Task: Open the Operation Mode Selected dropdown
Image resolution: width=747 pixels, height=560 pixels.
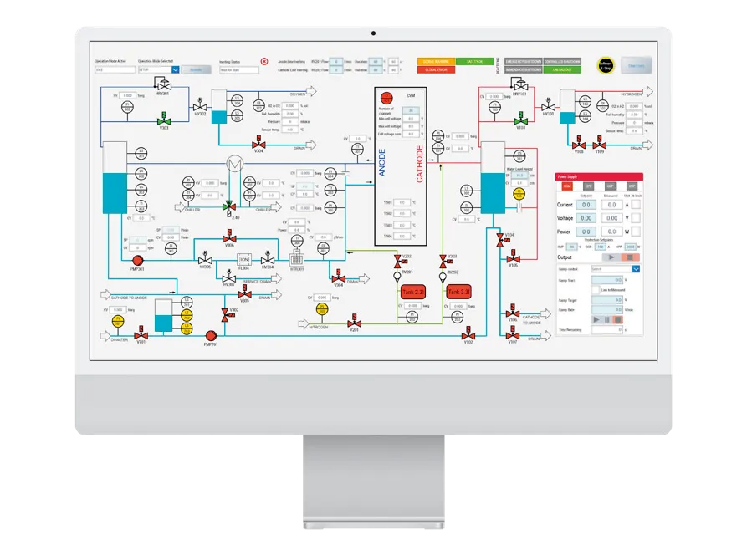Action: pos(176,70)
